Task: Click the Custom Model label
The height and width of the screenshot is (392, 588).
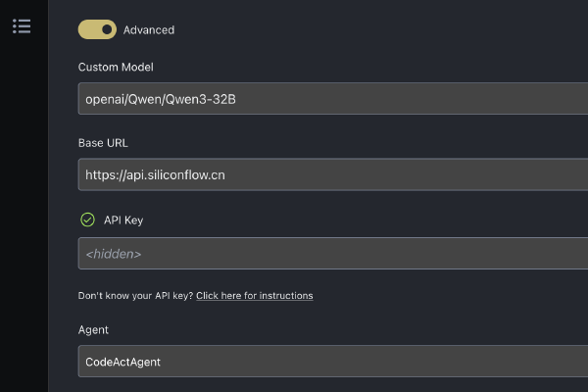Action: [x=116, y=68]
